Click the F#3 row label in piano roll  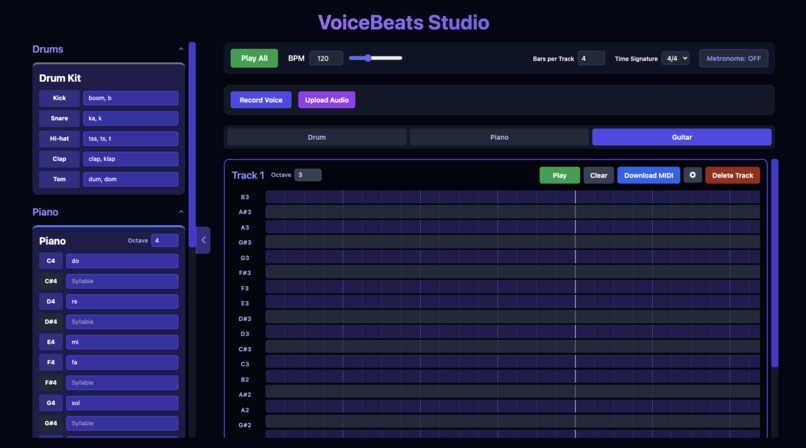point(245,273)
